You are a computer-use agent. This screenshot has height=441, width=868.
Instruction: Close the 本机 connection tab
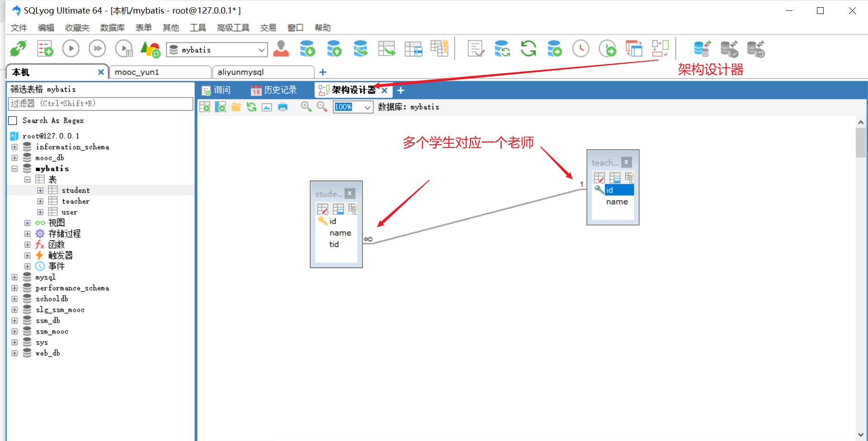pos(101,72)
